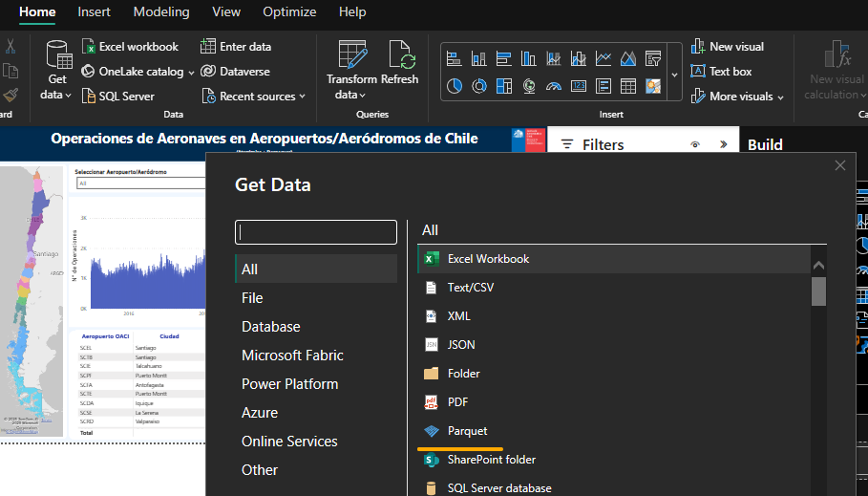Insert a pie chart visual
868x496 pixels.
(x=454, y=86)
